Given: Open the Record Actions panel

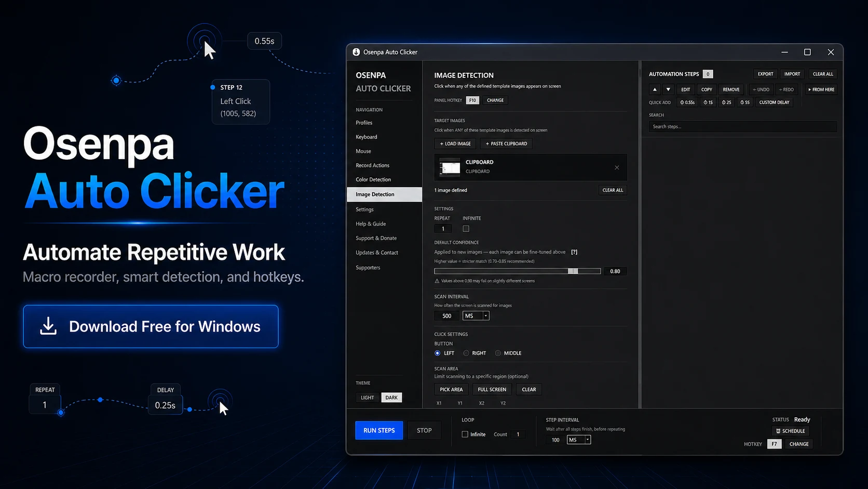Looking at the screenshot, I should tap(372, 165).
